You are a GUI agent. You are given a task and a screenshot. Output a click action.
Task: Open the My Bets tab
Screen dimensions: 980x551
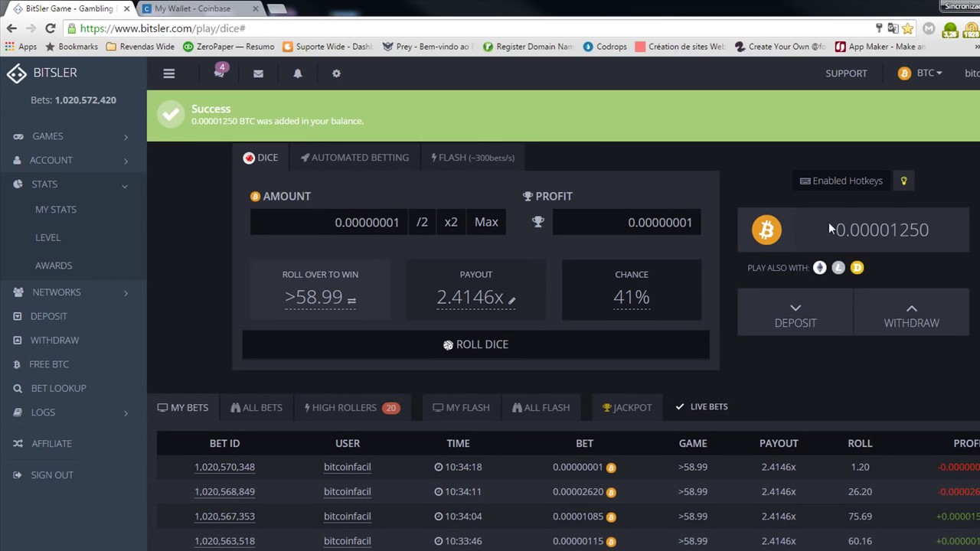pos(183,408)
